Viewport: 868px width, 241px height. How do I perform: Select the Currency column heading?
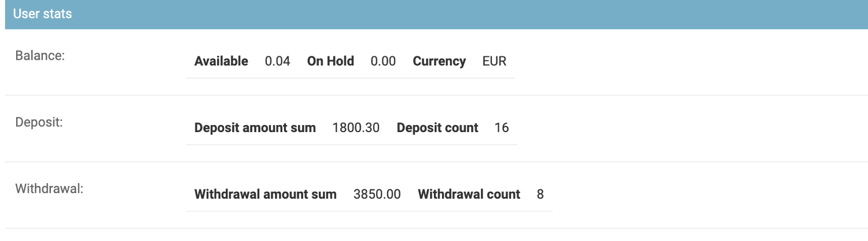tap(439, 61)
